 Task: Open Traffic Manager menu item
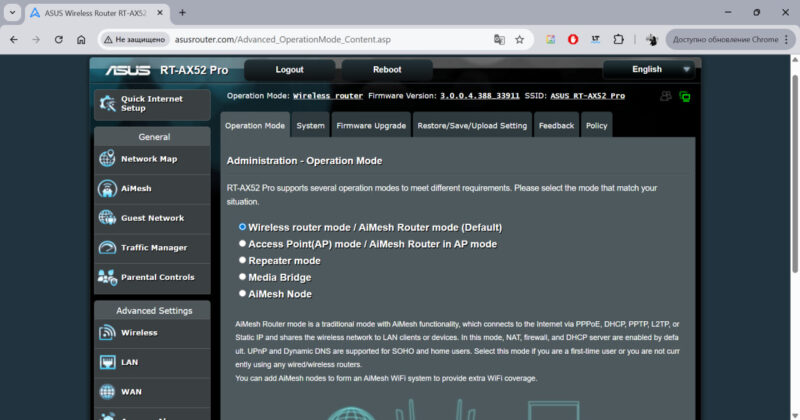pyautogui.click(x=152, y=248)
